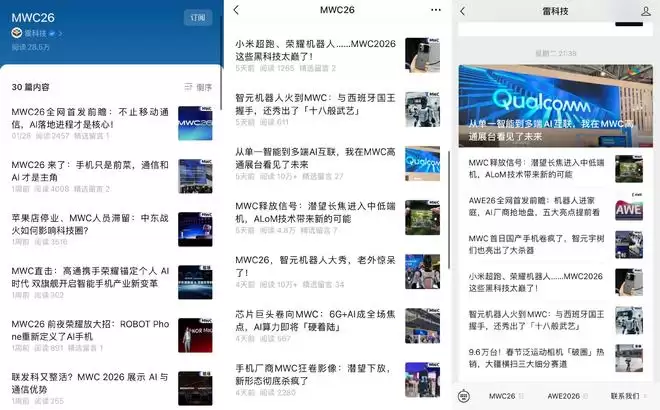This screenshot has width=660, height=410.
Task: Tap the 雷科技 avatar icon in the left panel
Action: 16,33
